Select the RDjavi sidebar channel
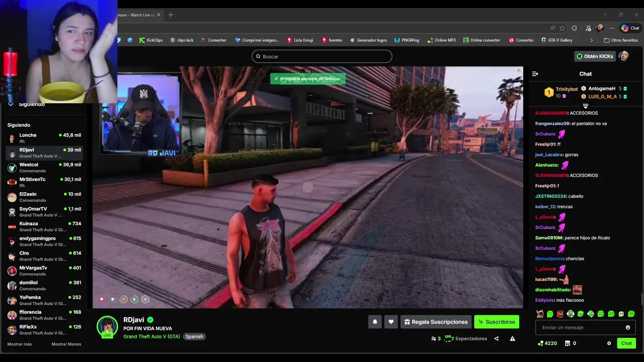Viewport: 644px width, 362px height. [x=44, y=153]
